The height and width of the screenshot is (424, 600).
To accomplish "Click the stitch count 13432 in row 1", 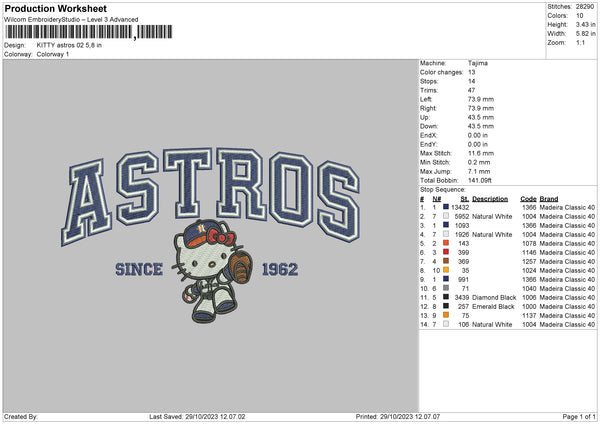I will tap(460, 207).
